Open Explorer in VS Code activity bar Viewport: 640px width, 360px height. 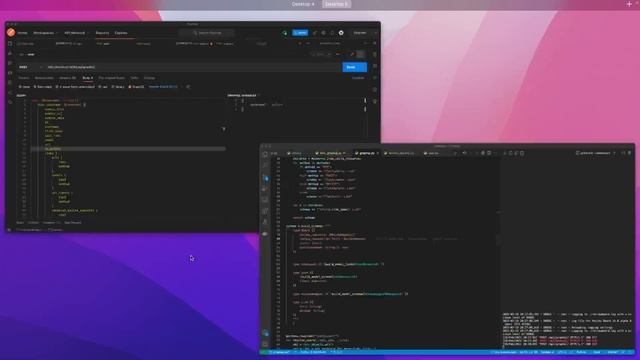pyautogui.click(x=265, y=155)
